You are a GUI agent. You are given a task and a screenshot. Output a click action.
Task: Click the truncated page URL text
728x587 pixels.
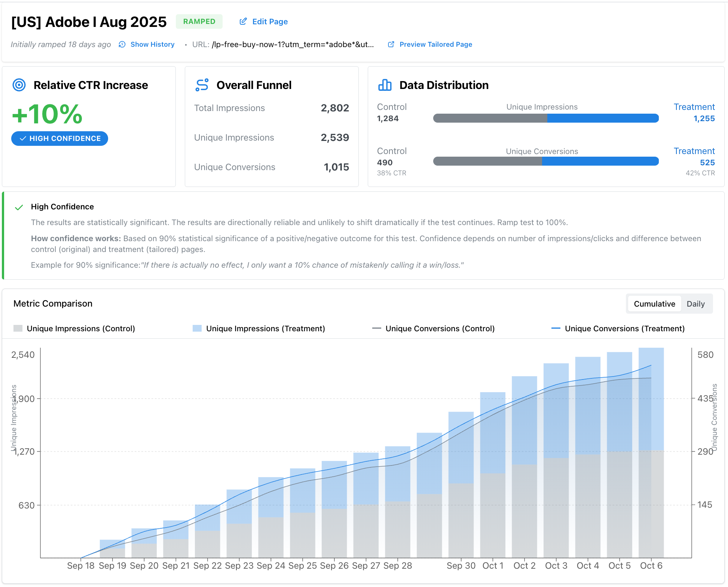click(x=293, y=44)
